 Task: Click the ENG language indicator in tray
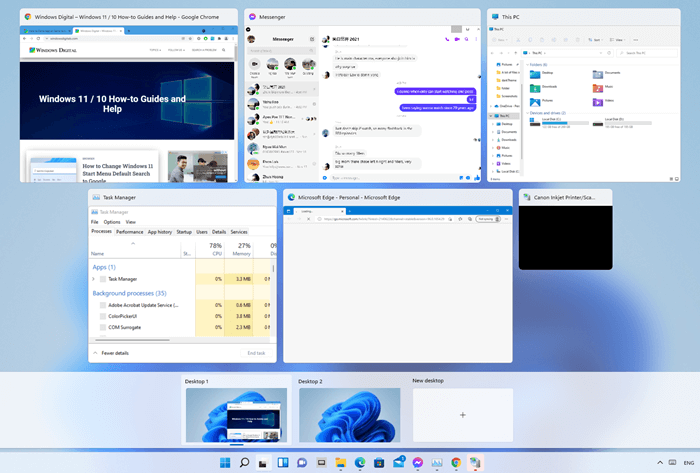point(689,463)
